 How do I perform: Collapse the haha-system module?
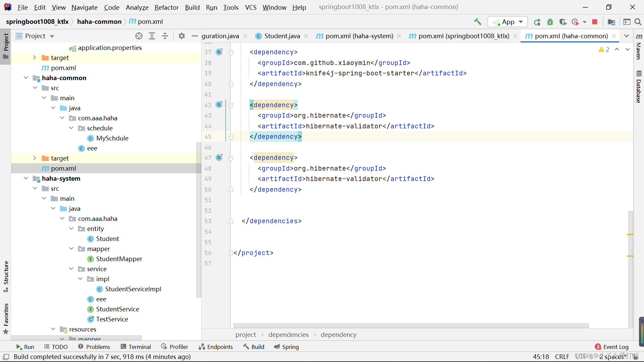pyautogui.click(x=26, y=178)
